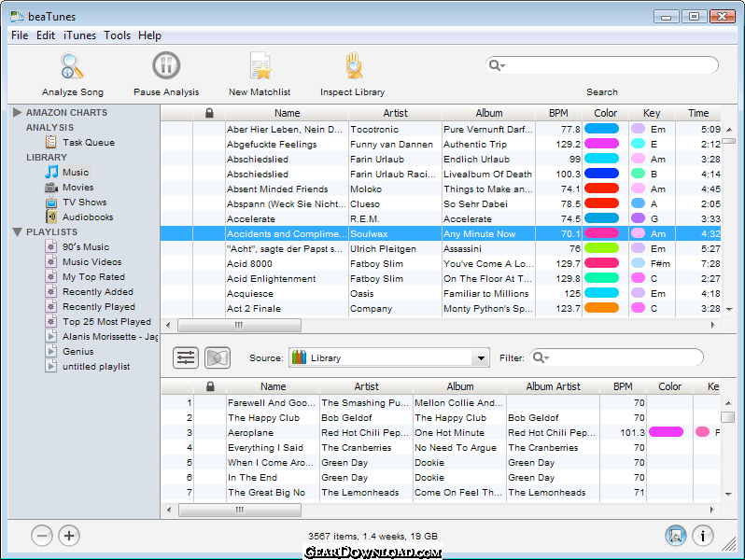
Task: Open the iTunes menu
Action: pyautogui.click(x=79, y=35)
